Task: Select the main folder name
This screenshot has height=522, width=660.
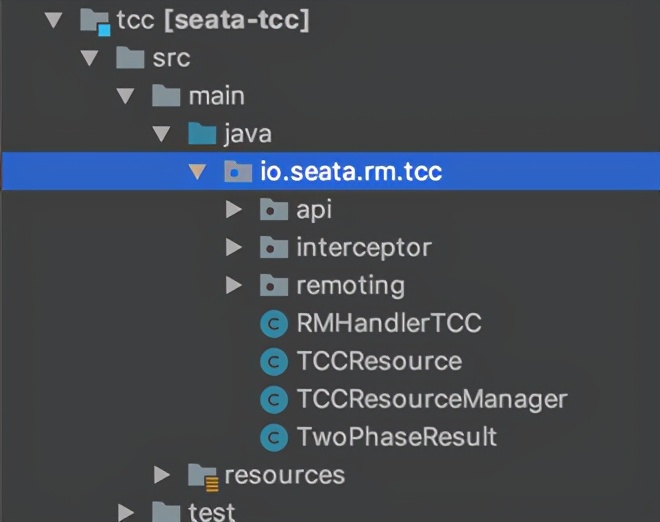Action: pyautogui.click(x=216, y=96)
